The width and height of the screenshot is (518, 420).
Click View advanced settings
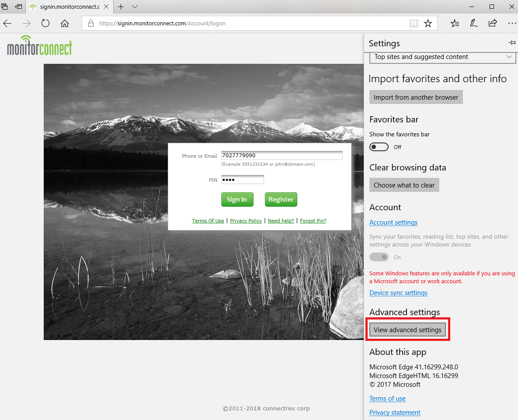click(x=407, y=330)
